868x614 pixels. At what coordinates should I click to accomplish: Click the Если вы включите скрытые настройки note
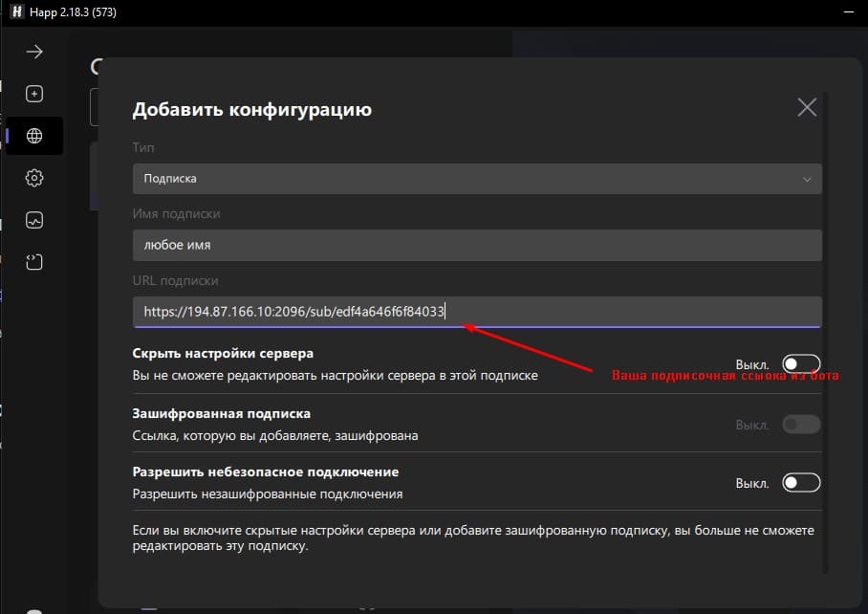[x=473, y=537]
